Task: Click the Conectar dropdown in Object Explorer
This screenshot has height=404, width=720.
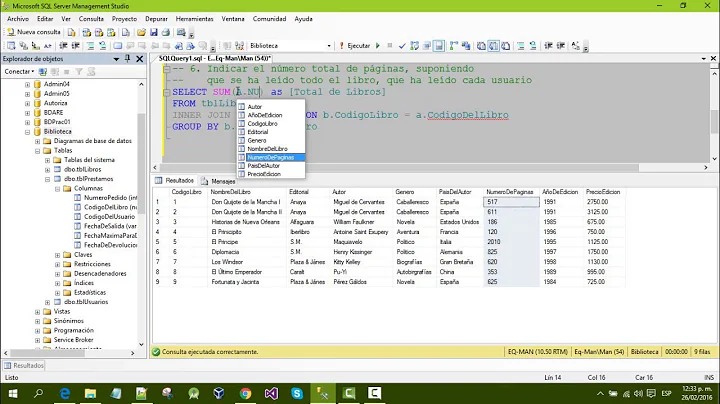Action: point(20,72)
